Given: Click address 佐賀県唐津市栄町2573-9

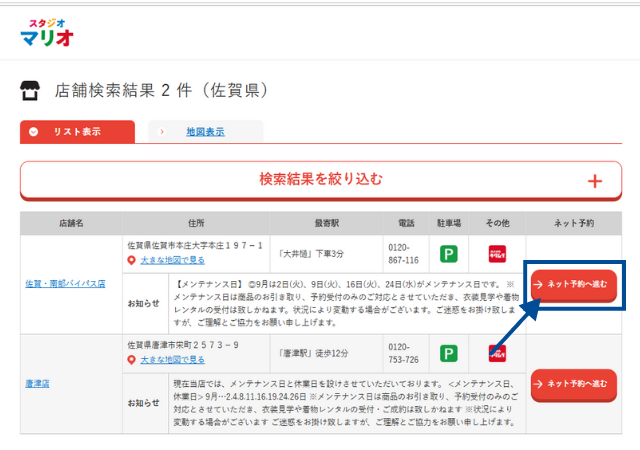Looking at the screenshot, I should (x=183, y=345).
